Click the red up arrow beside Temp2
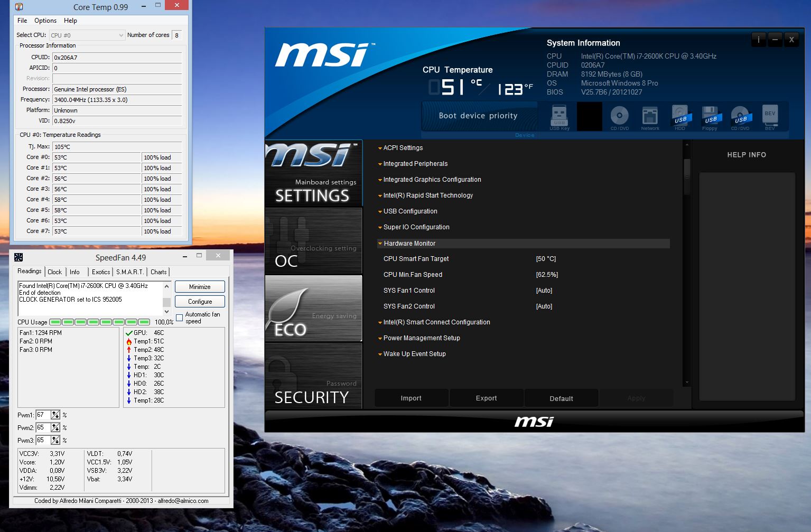 pos(129,350)
